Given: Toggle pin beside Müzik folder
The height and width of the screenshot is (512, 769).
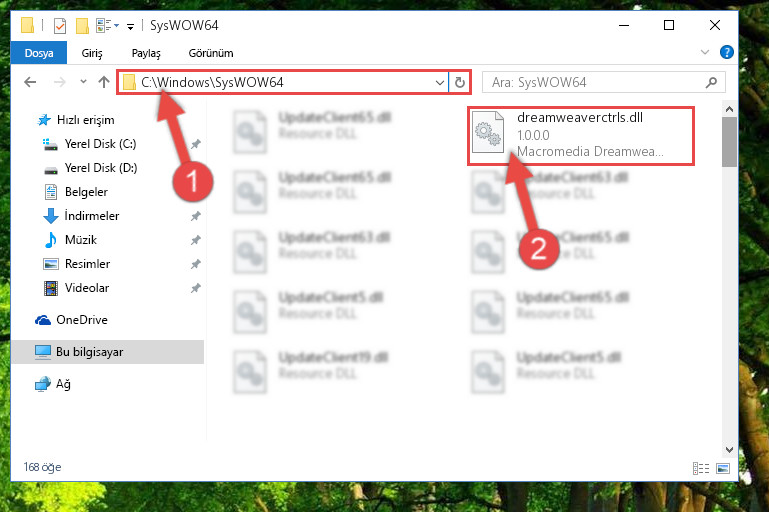Looking at the screenshot, I should (x=195, y=240).
